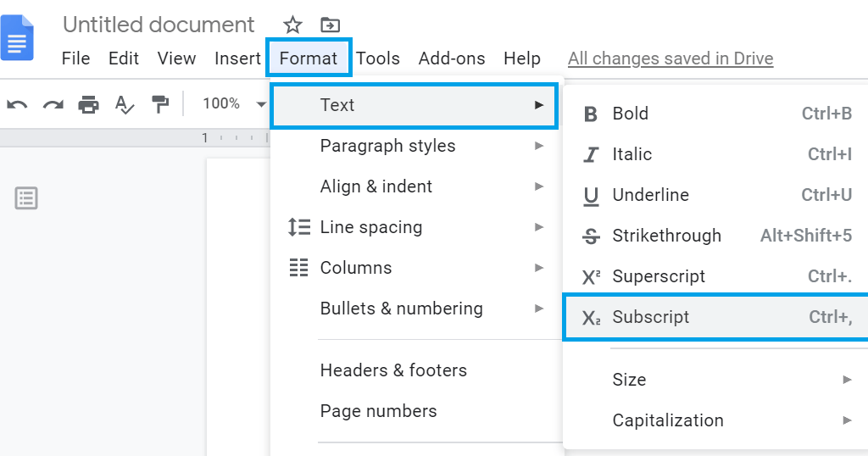Click the spell check icon
Viewport: 868px width, 456px height.
(125, 104)
